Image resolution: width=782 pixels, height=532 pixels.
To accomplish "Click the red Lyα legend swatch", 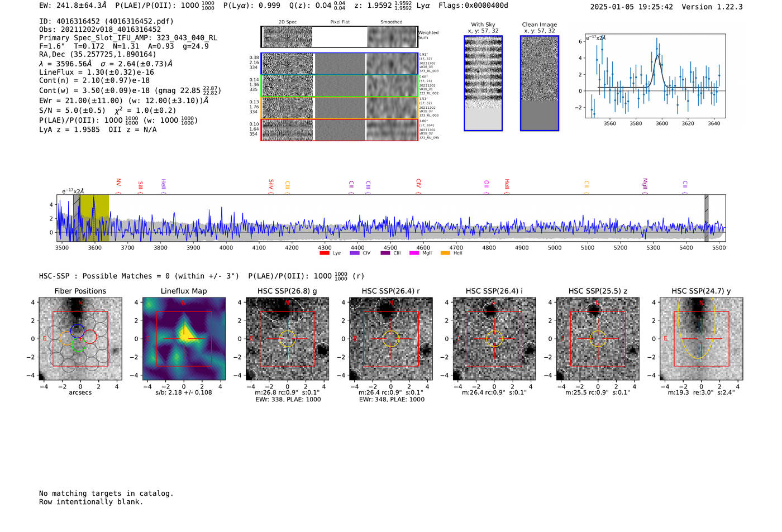I will (325, 253).
